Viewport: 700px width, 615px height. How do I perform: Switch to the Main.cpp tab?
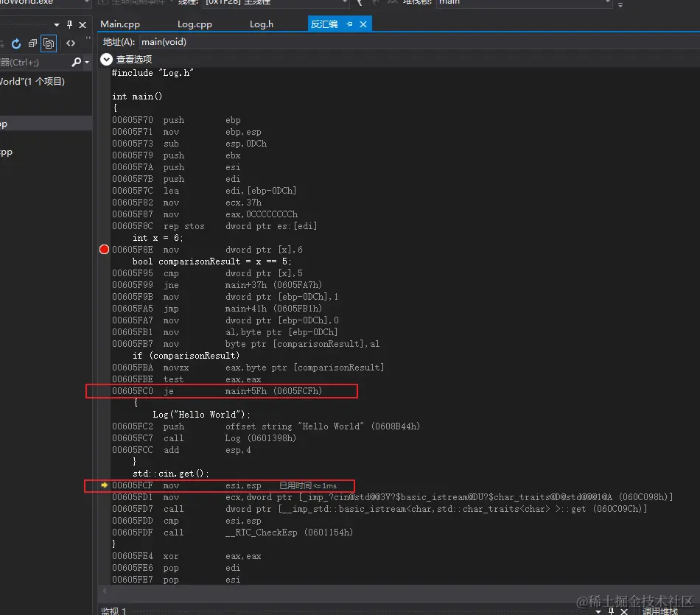tap(119, 24)
